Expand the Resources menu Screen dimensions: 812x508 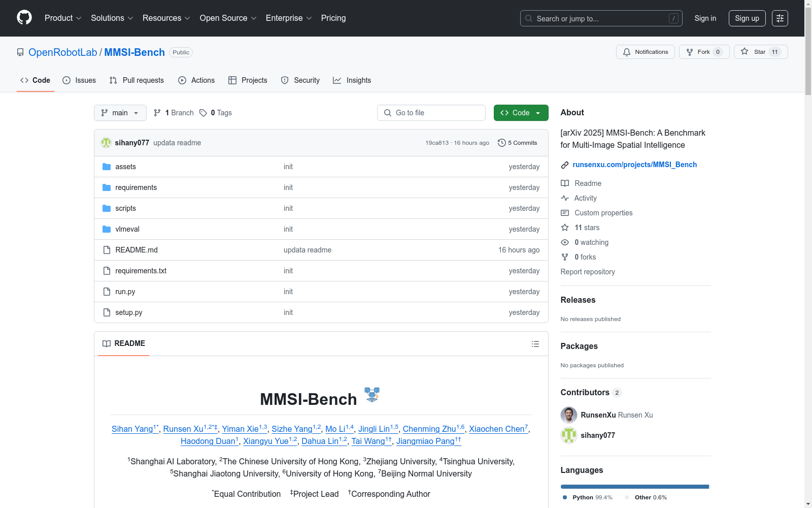pyautogui.click(x=166, y=18)
